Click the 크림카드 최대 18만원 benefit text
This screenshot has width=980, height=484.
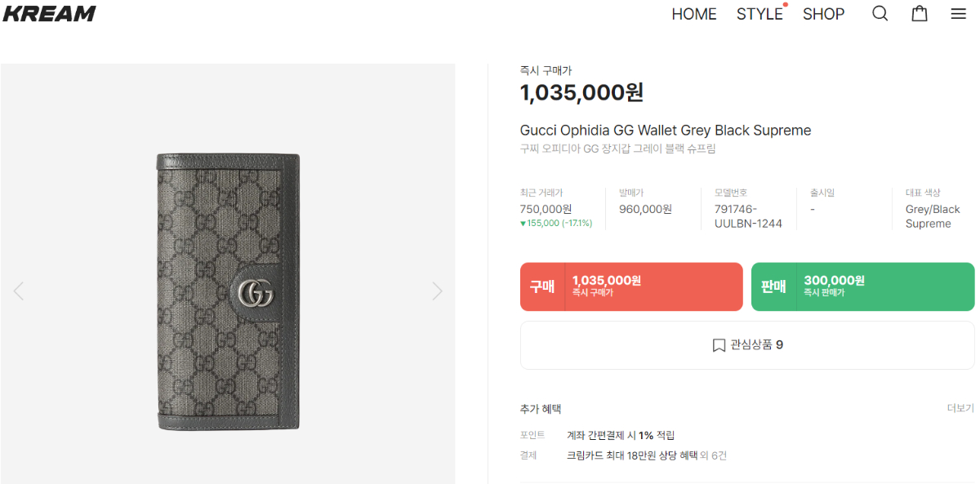pyautogui.click(x=632, y=455)
